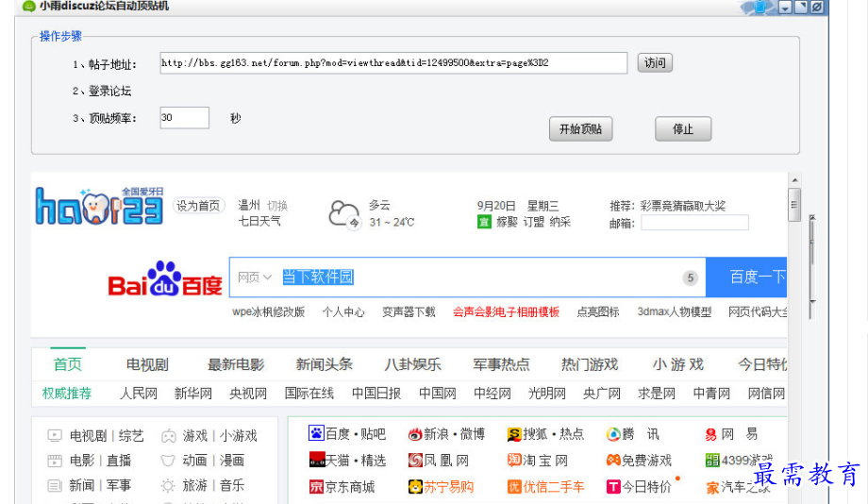The width and height of the screenshot is (868, 504).
Task: Click 设为首页 button
Action: pyautogui.click(x=198, y=206)
